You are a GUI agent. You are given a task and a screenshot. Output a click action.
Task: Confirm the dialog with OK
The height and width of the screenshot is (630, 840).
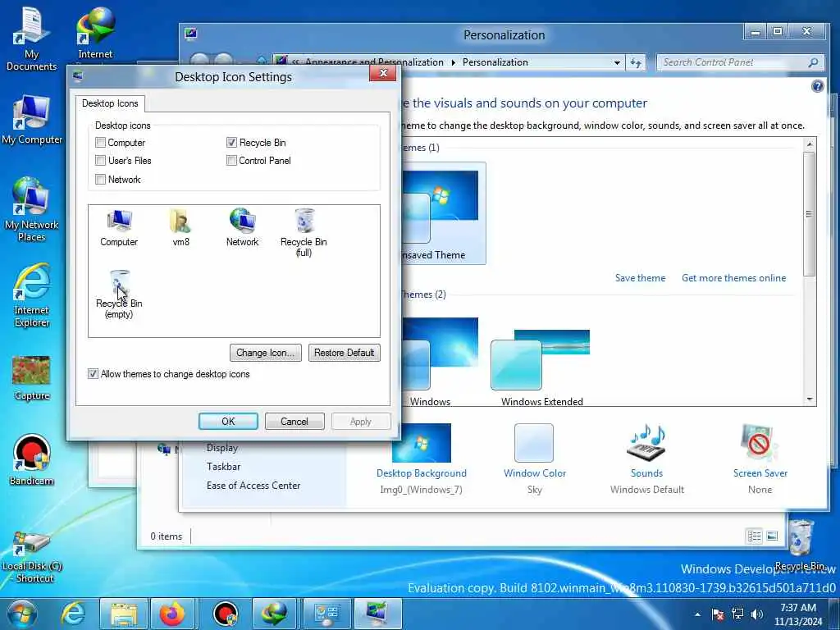pos(228,421)
